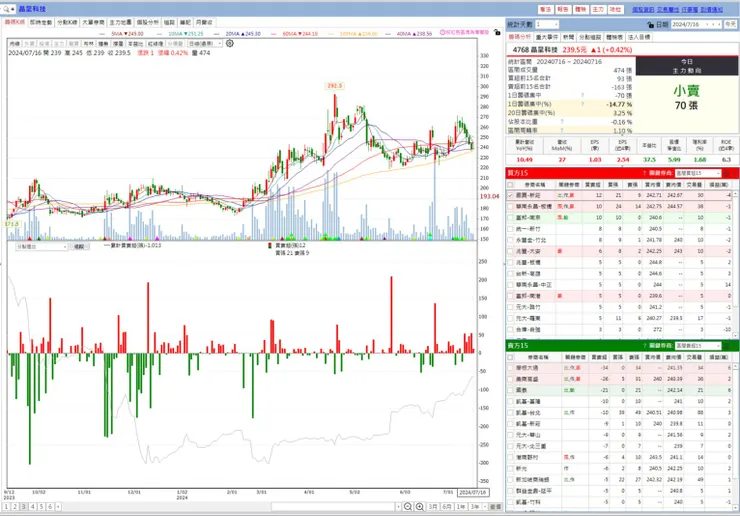
Task: Click page 3 button at bottom left
Action: pyautogui.click(x=24, y=507)
